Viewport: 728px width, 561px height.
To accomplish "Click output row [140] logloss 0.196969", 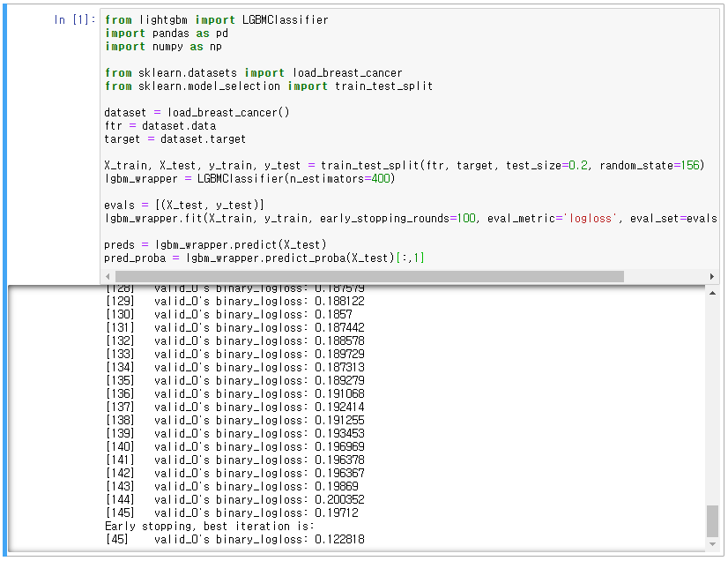I will tap(235, 446).
